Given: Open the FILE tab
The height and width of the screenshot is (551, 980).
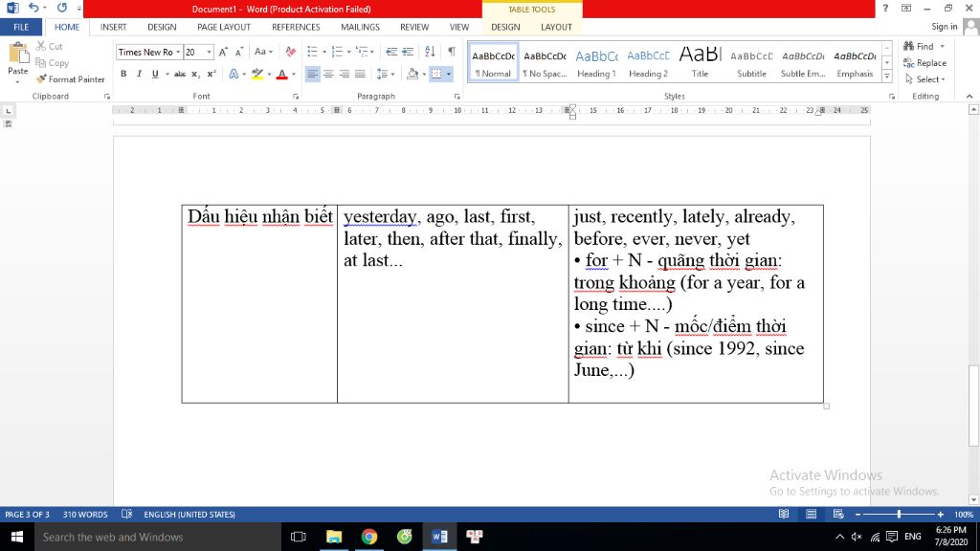Looking at the screenshot, I should coord(21,27).
